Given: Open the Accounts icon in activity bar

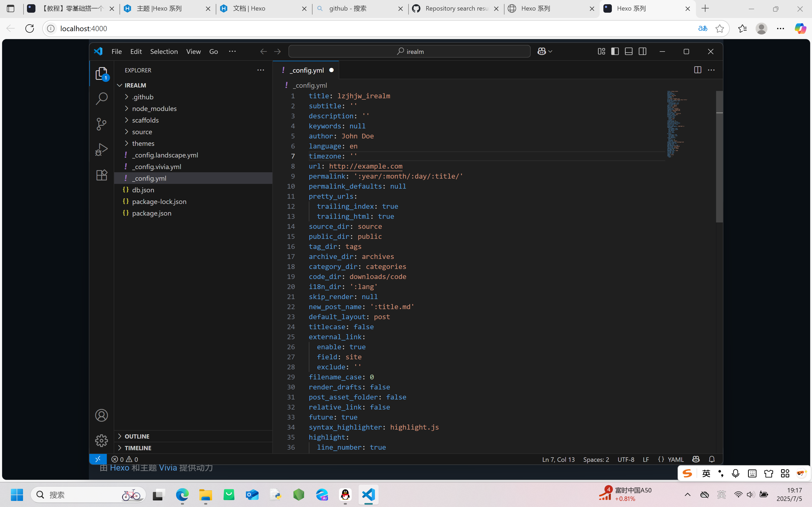Looking at the screenshot, I should 101,416.
